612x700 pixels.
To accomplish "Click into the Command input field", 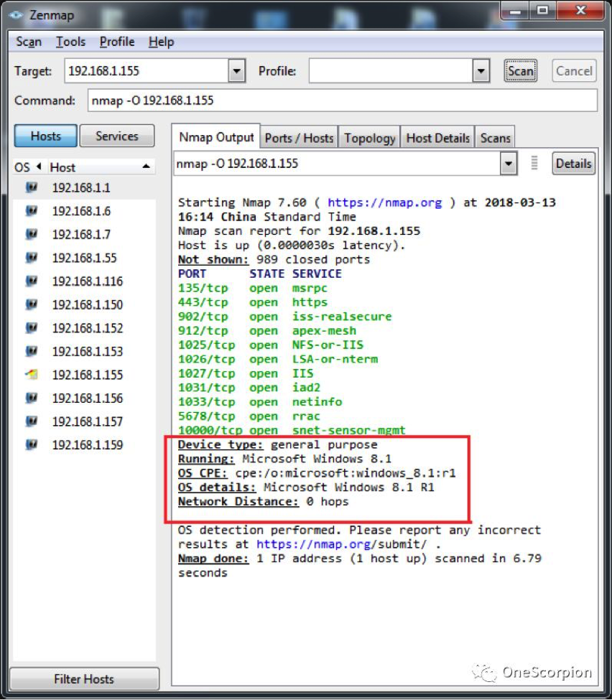I will tap(342, 100).
